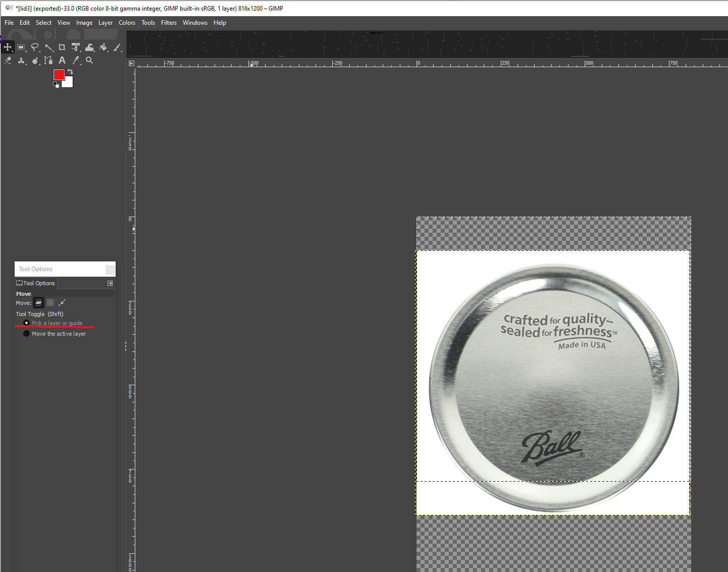This screenshot has width=728, height=572.
Task: Click the vertical ruler at mark 500
Action: 130,392
